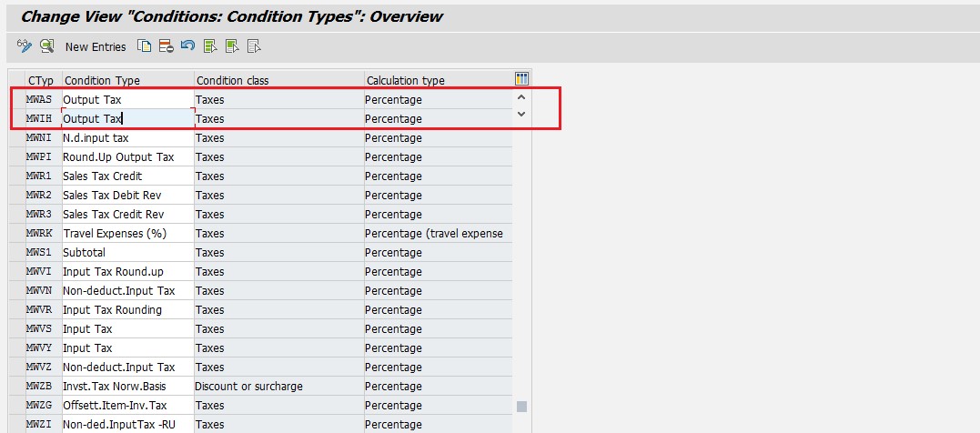The image size is (980, 433).
Task: Select the MWNI row using its row selector
Action: pyautogui.click(x=16, y=138)
